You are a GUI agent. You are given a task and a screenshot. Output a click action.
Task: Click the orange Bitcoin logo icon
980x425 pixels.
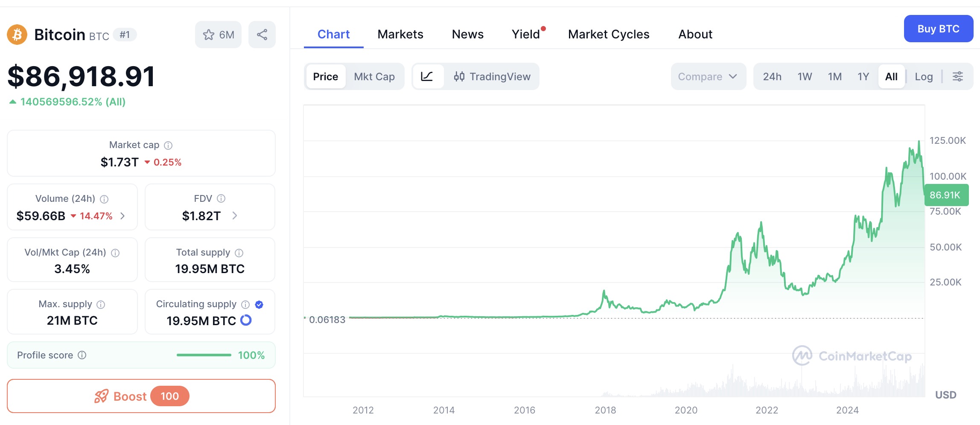(17, 35)
